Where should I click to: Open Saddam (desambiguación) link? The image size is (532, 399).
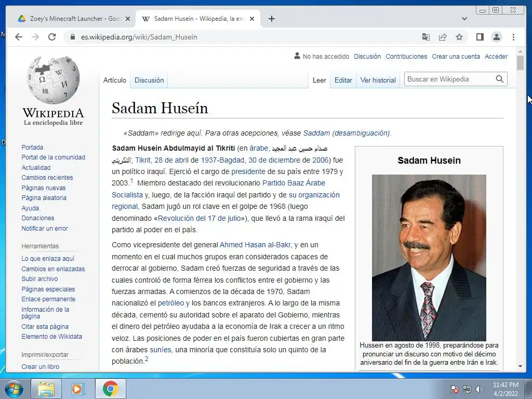click(x=347, y=133)
